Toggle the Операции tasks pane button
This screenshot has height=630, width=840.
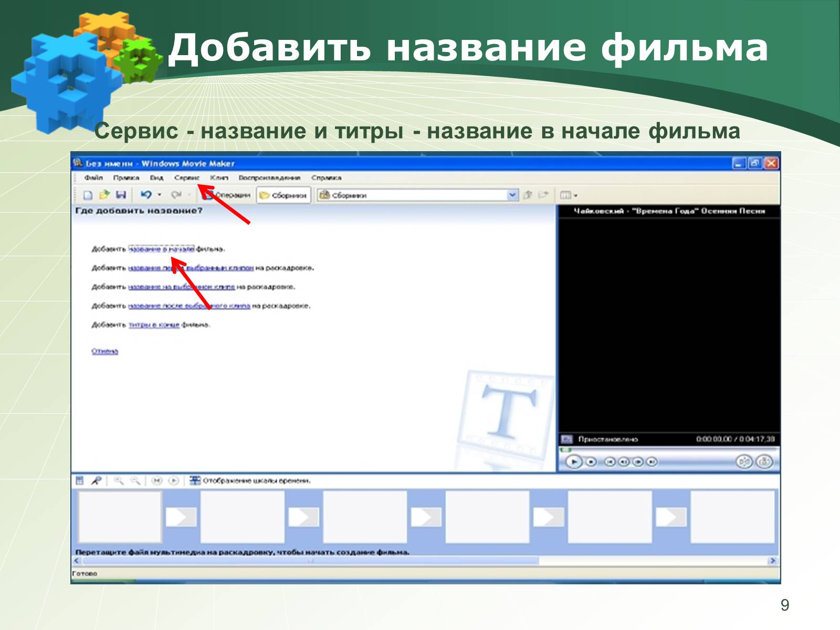(x=227, y=195)
